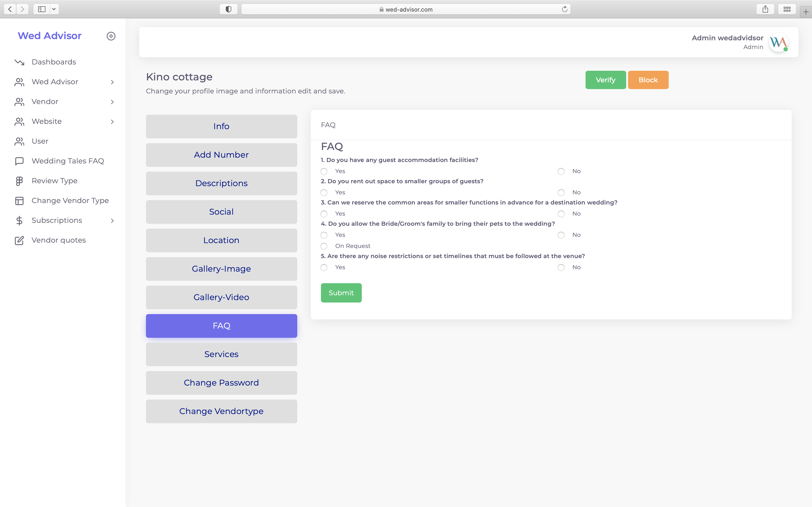
Task: Click the Review Type figma-style icon
Action: [20, 181]
